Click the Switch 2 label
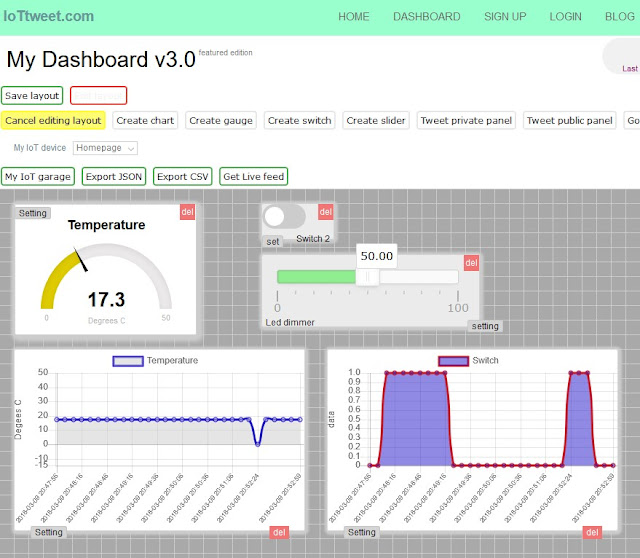The image size is (640, 558). click(313, 239)
